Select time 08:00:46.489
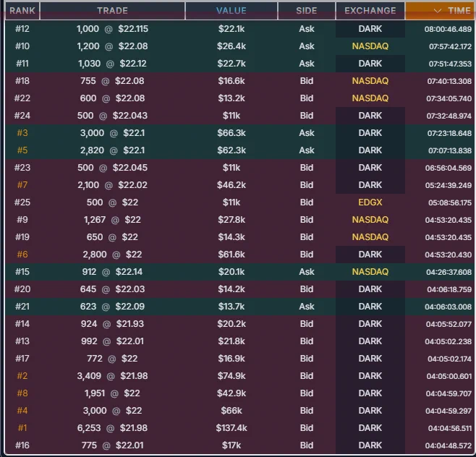The width and height of the screenshot is (476, 457). tap(448, 29)
